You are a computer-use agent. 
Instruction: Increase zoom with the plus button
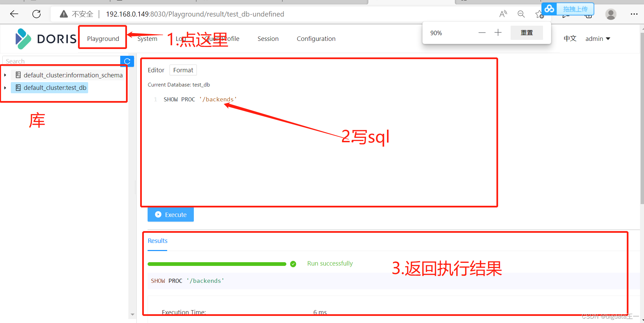point(498,32)
